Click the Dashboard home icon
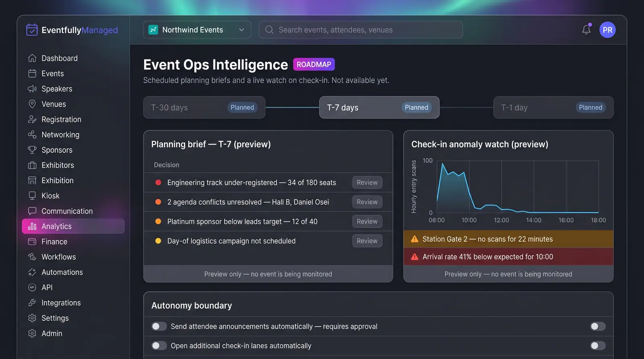Screen dimensions: 644x359 point(32,58)
